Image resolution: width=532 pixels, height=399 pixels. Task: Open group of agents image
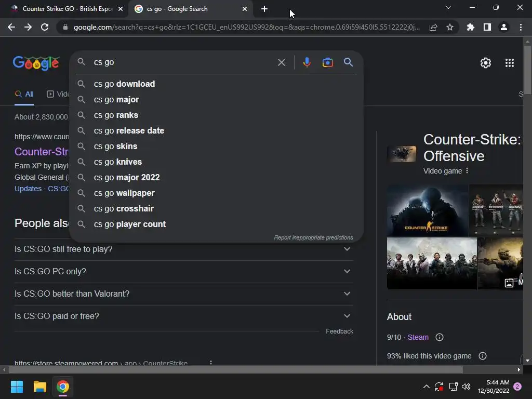pyautogui.click(x=432, y=263)
